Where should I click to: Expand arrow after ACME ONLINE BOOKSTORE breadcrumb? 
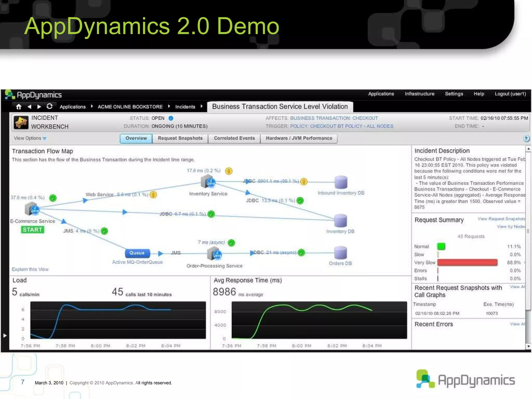click(169, 106)
